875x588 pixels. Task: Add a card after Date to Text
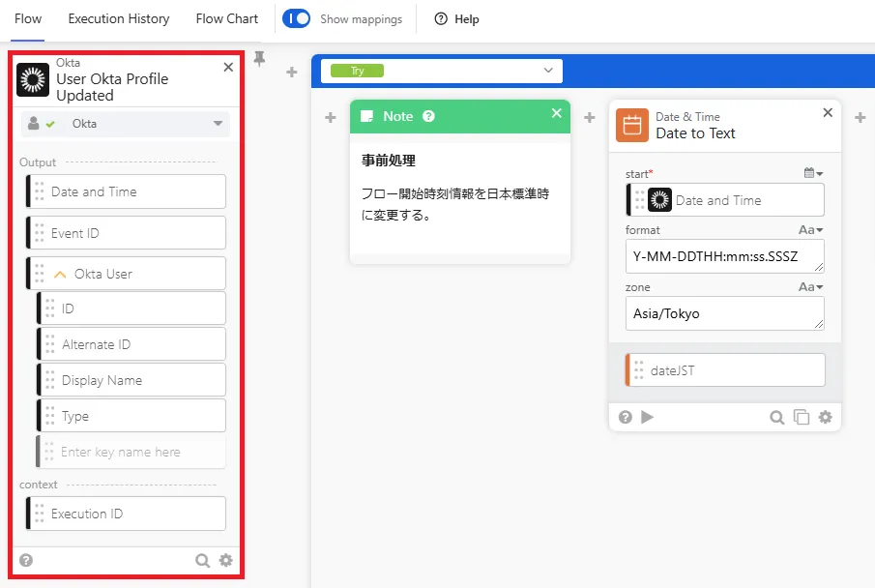(x=860, y=117)
